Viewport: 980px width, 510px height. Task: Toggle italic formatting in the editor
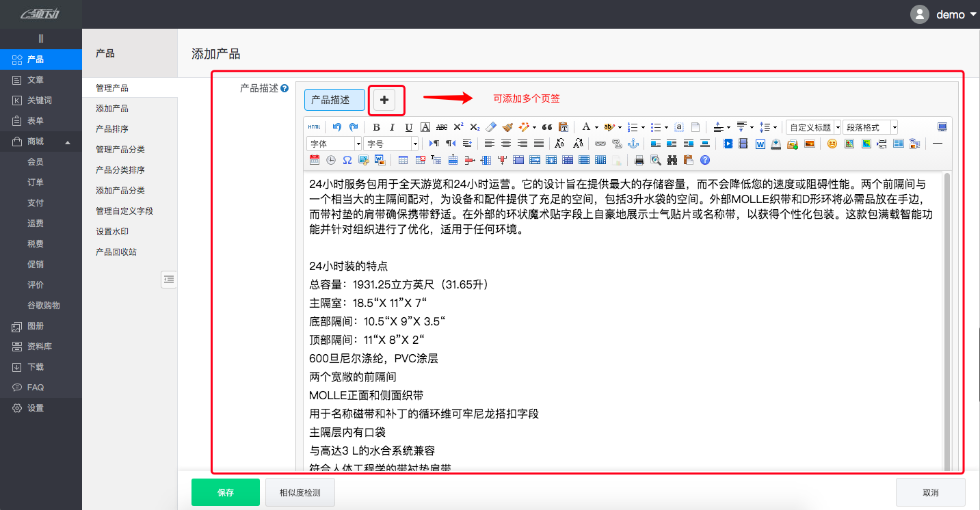click(x=392, y=127)
